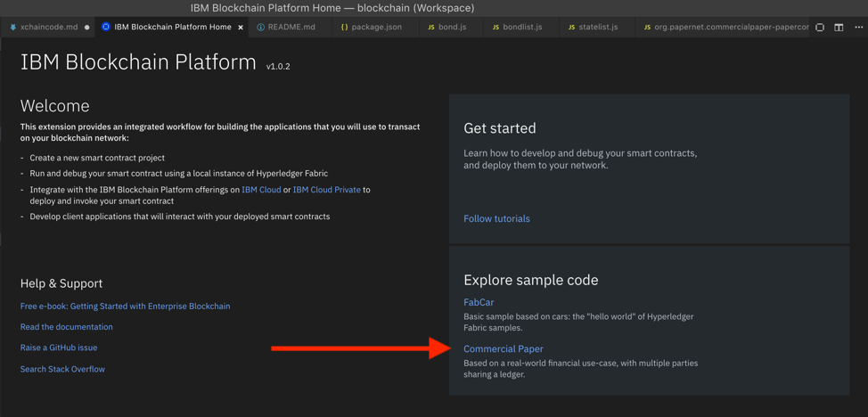Click the braces icon on package.json tab

(344, 27)
